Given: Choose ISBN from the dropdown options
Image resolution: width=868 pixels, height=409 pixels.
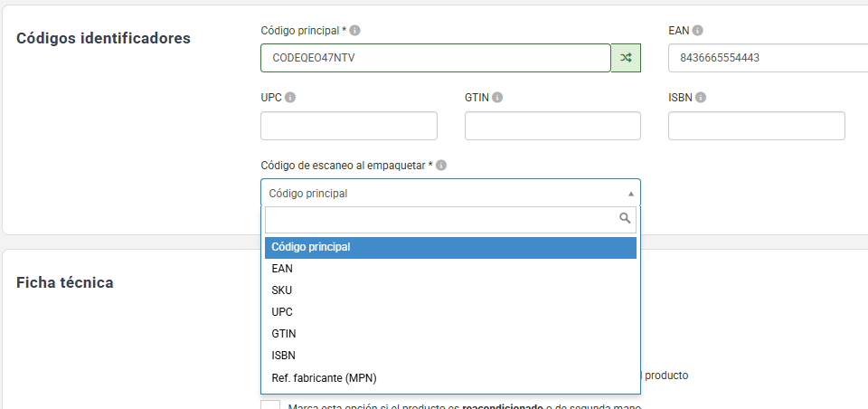Looking at the screenshot, I should (x=284, y=356).
